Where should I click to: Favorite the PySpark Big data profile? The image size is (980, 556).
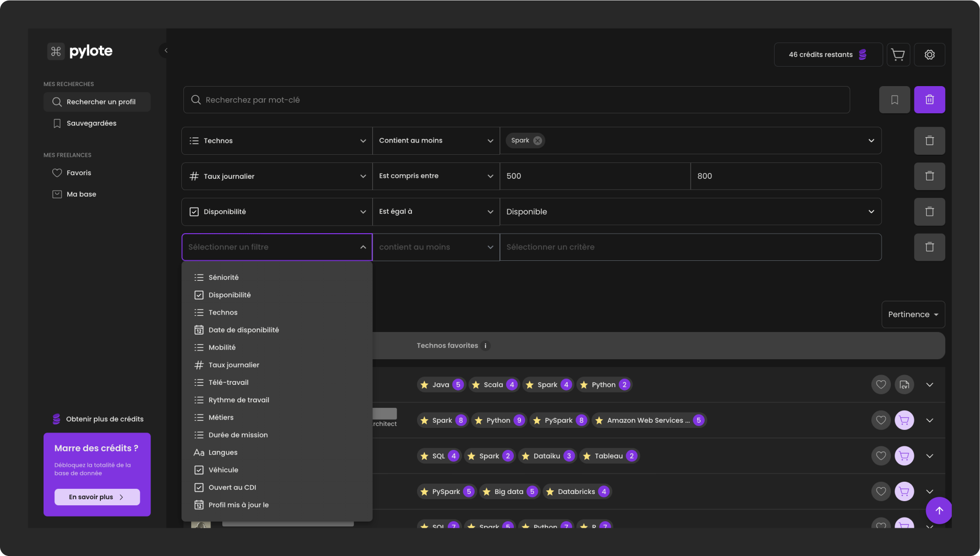[x=881, y=491]
